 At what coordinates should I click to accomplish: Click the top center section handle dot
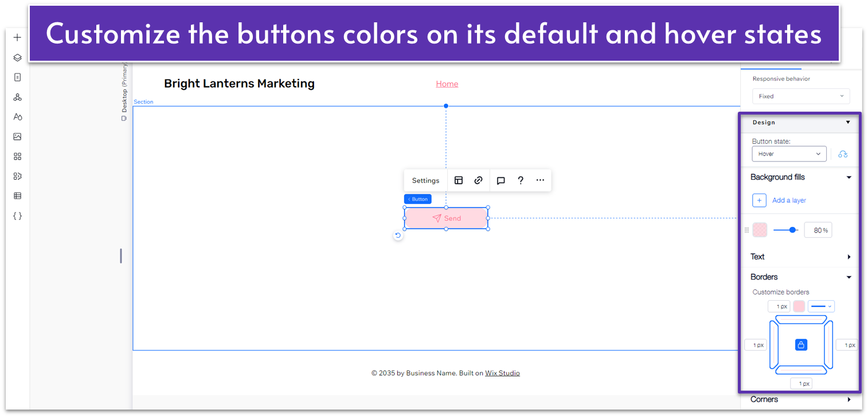tap(446, 106)
